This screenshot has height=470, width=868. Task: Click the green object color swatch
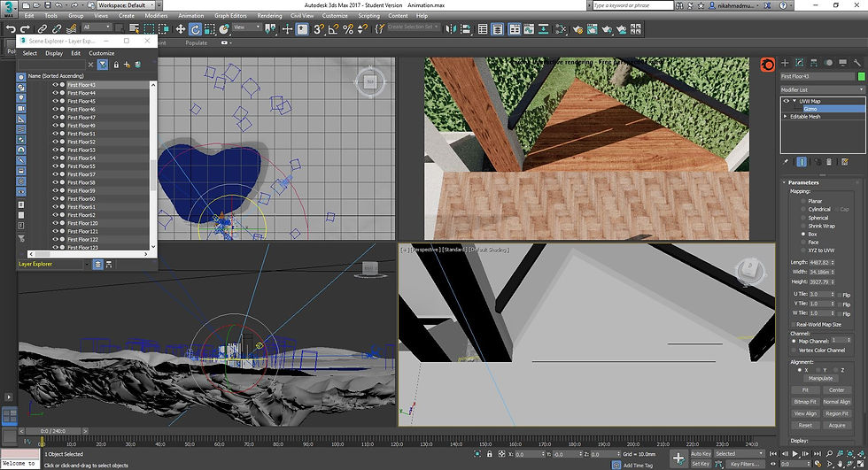click(861, 76)
